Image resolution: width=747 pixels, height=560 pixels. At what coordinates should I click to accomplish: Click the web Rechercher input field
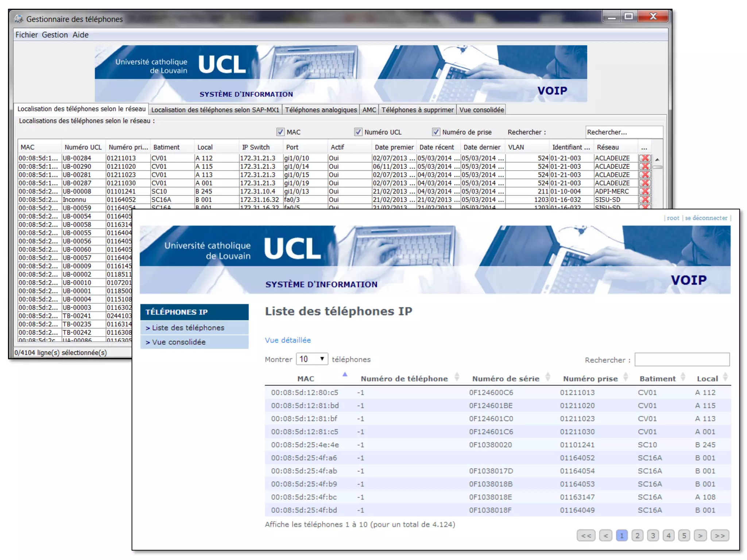(x=682, y=359)
